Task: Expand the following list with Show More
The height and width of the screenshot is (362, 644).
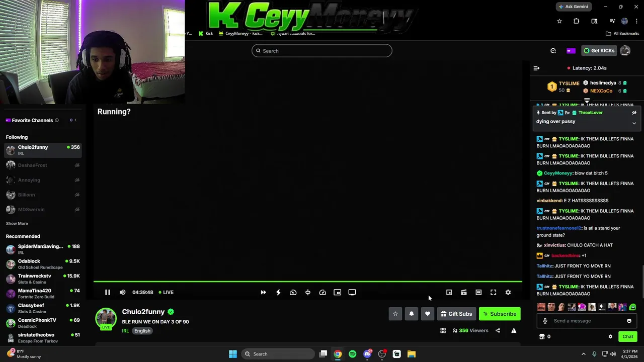Action: (17, 223)
